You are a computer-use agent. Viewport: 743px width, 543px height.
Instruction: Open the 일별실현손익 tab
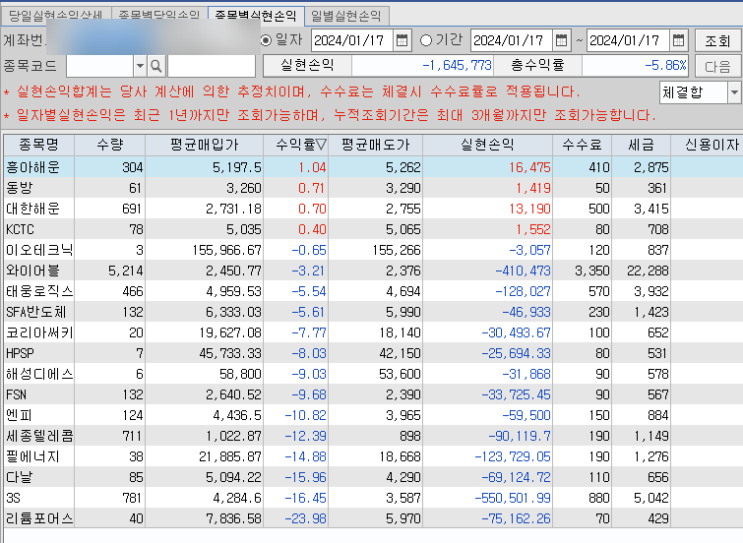pos(346,16)
